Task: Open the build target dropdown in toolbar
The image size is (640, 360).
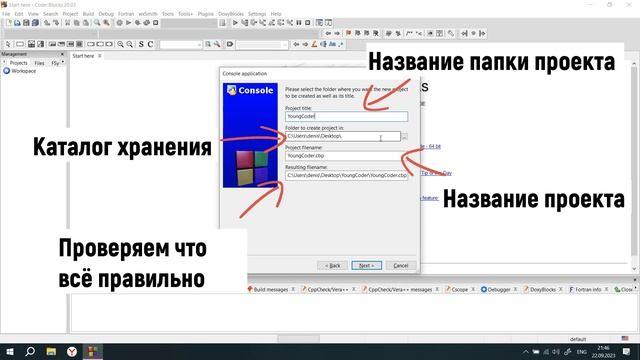Action: (189, 23)
